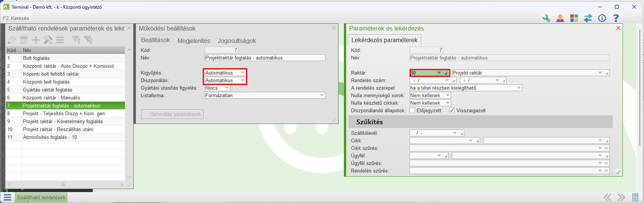This screenshot has width=644, height=203.
Task: Click the Név field in Működési beállítások
Action: coord(265,58)
